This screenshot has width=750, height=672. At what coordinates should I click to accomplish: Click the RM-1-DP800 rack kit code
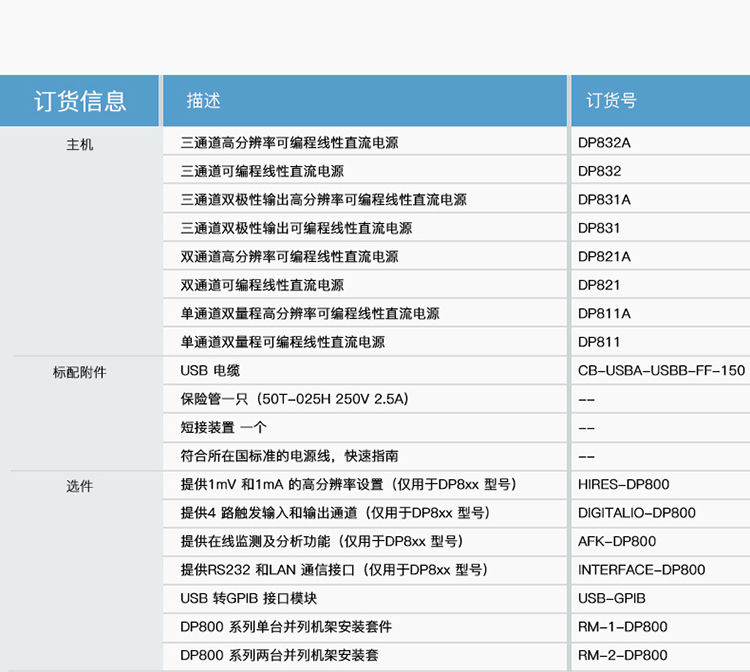622,627
